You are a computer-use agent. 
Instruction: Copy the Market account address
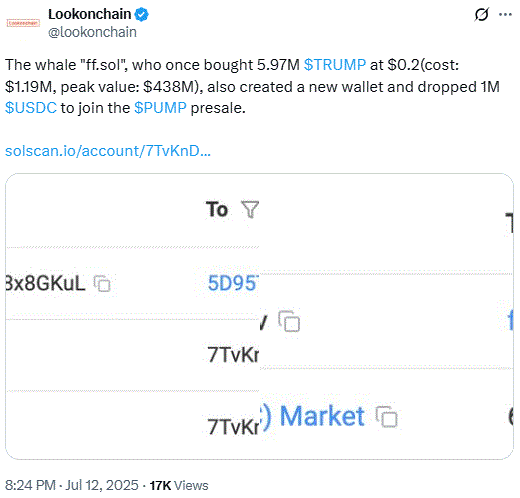click(387, 417)
